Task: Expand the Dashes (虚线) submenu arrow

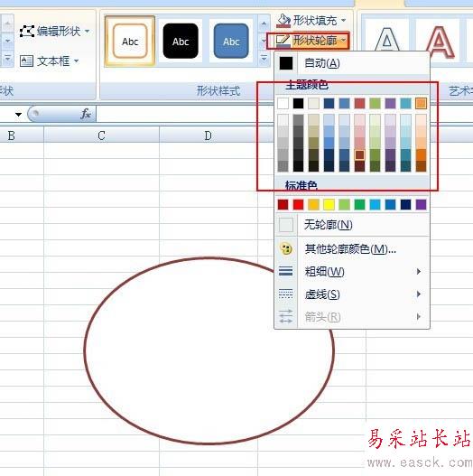Action: pyautogui.click(x=419, y=294)
